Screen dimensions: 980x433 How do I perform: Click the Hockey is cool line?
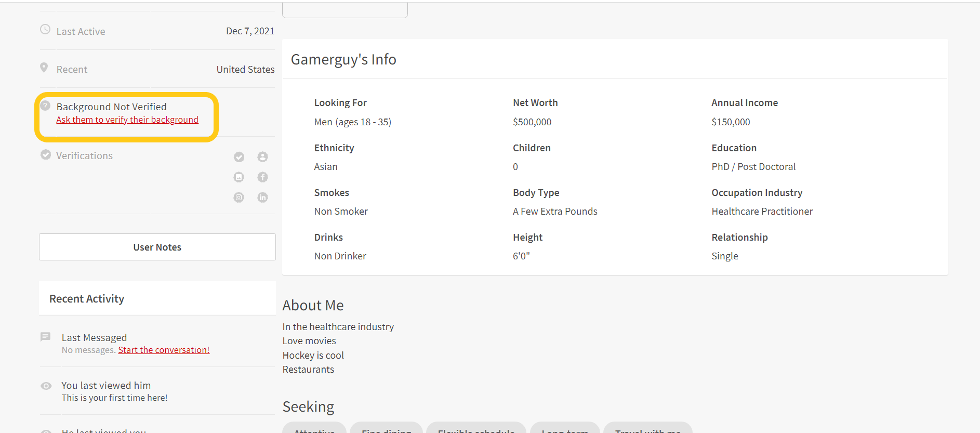[x=313, y=355]
